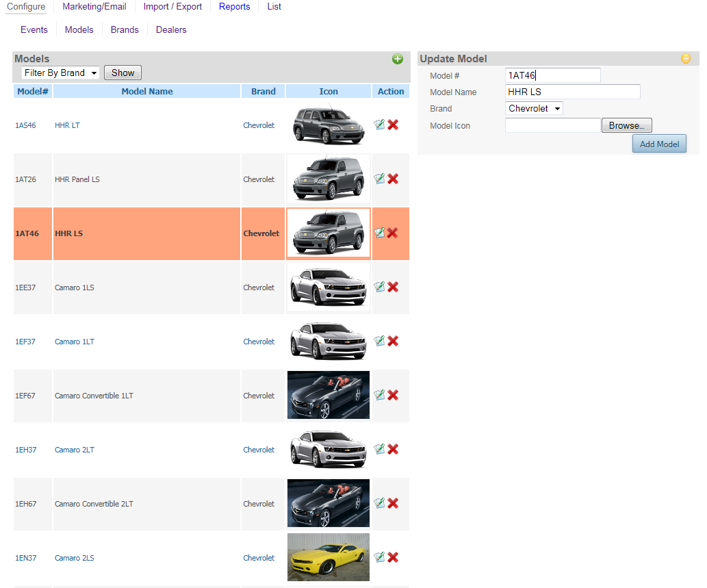Open the Filter By Brand dropdown

click(60, 73)
